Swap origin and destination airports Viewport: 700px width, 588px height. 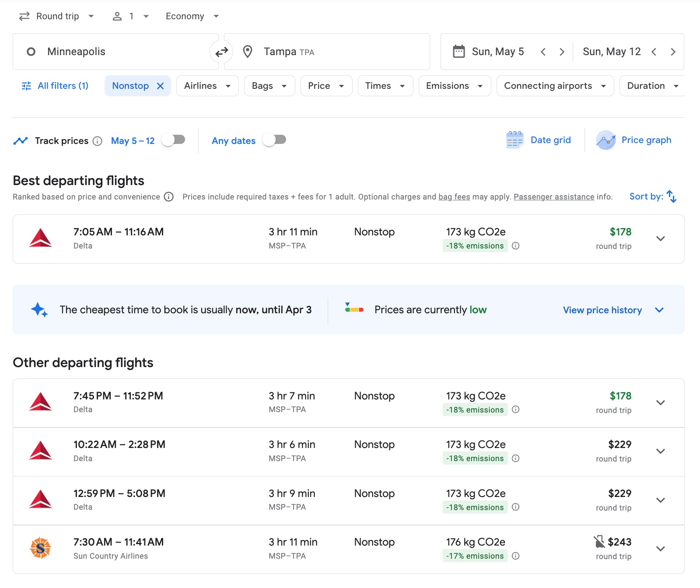(221, 52)
